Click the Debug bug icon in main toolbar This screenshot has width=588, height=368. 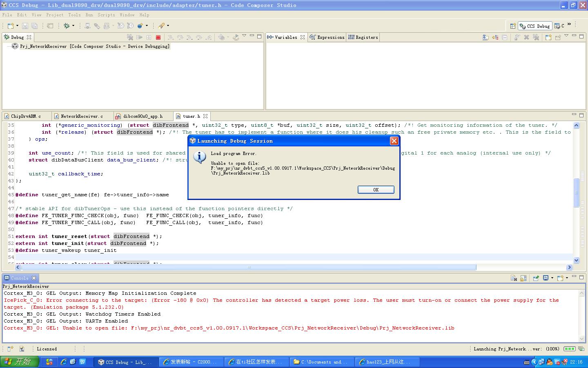tap(67, 26)
